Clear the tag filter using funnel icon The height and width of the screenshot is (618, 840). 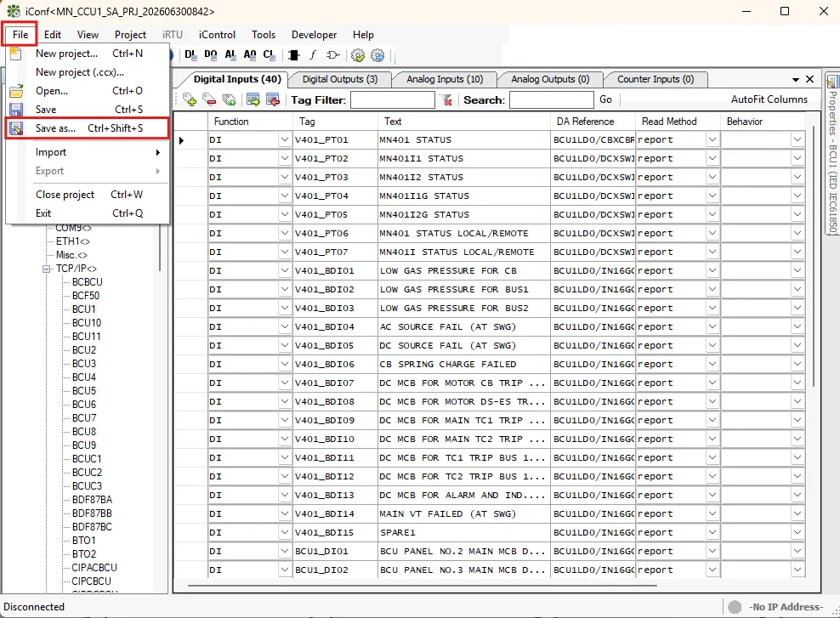[x=446, y=99]
